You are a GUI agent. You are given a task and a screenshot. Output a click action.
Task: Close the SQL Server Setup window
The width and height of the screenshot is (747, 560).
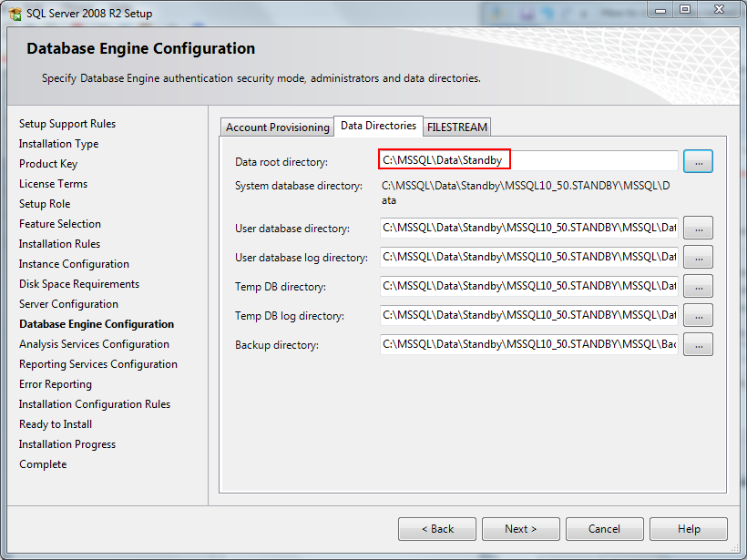point(720,10)
